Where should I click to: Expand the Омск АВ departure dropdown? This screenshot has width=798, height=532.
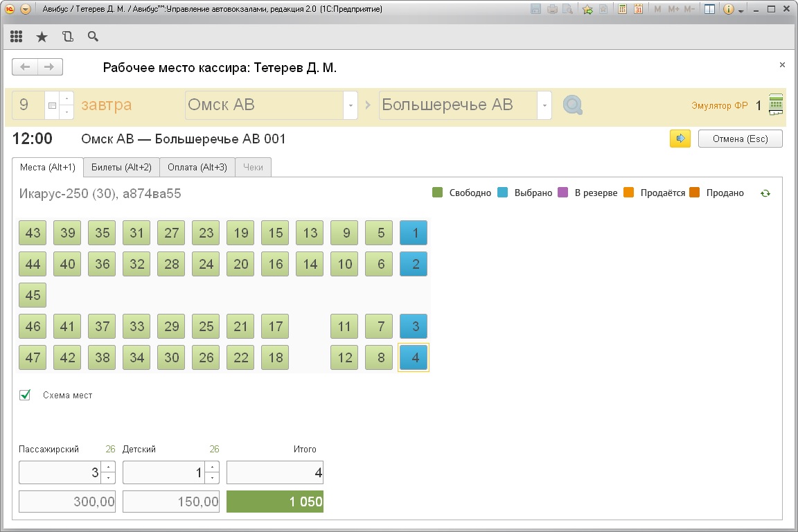[x=351, y=105]
